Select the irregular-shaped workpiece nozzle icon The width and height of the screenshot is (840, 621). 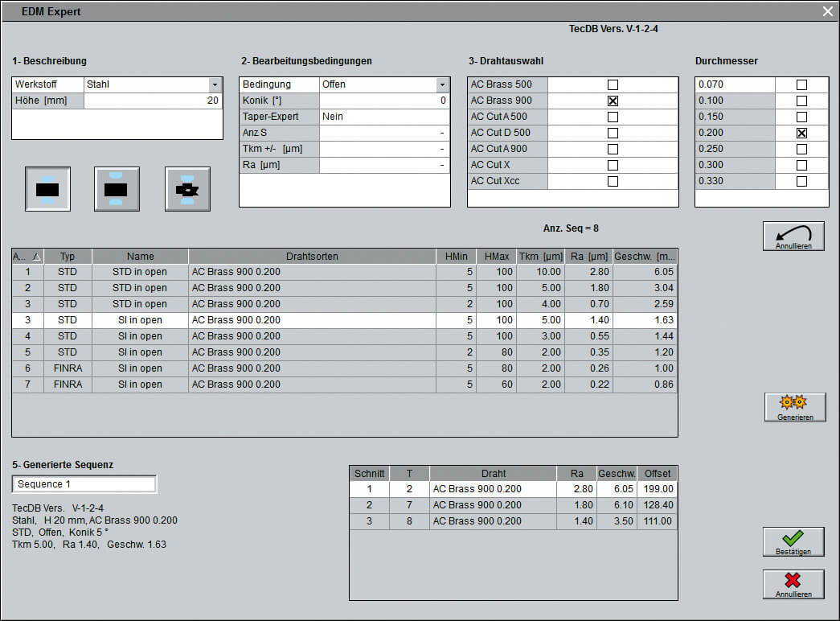pyautogui.click(x=187, y=189)
